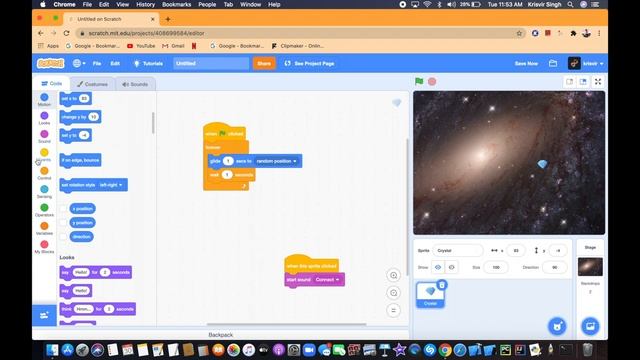Select the Operators blocks category
640x360 pixels.
click(x=44, y=210)
